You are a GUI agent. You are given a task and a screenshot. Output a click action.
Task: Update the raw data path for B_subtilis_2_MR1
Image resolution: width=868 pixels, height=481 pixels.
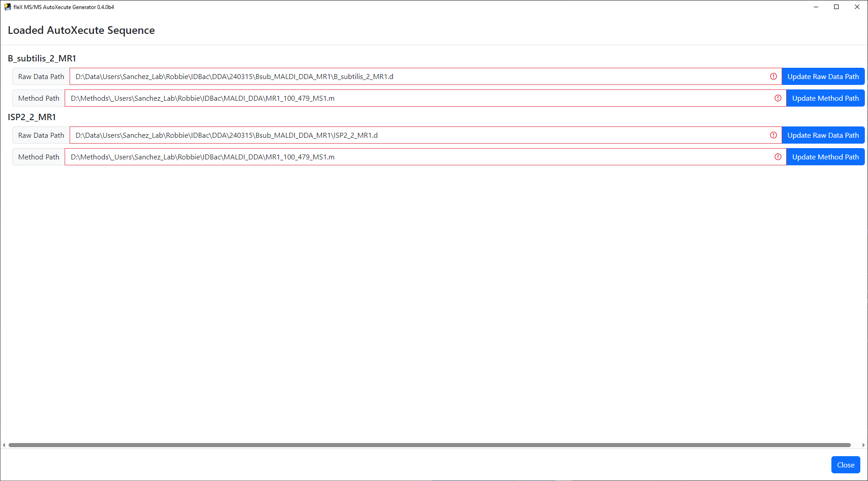[x=823, y=76]
